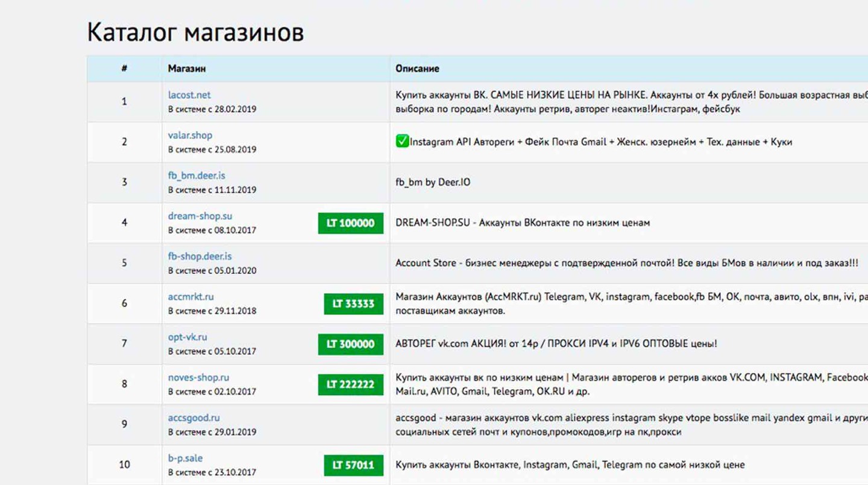Click the noves-shop.ru description 'Купить аккаунты вк по низким ценам'

coord(632,384)
